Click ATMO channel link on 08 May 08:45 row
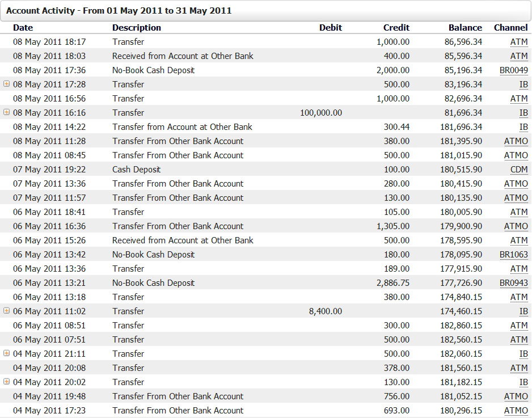 (x=516, y=155)
